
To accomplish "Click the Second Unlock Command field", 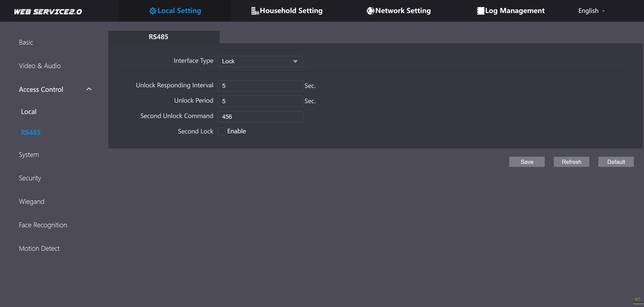I will [260, 117].
